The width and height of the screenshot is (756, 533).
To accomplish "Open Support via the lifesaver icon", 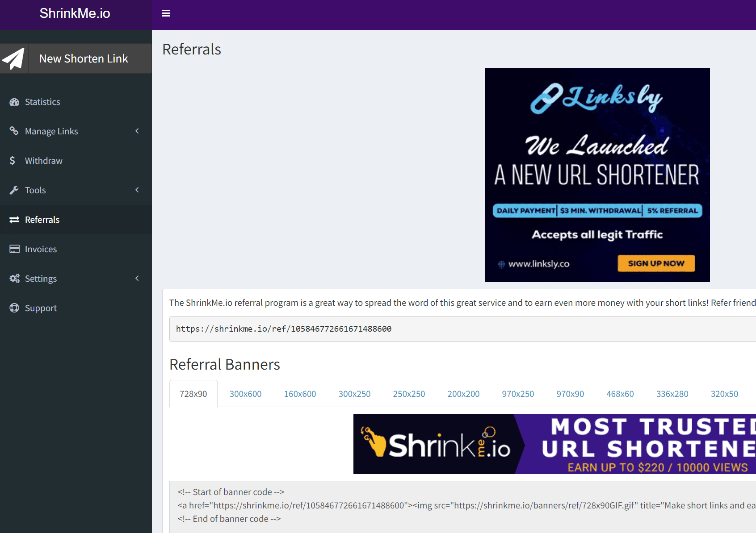I will pos(14,308).
